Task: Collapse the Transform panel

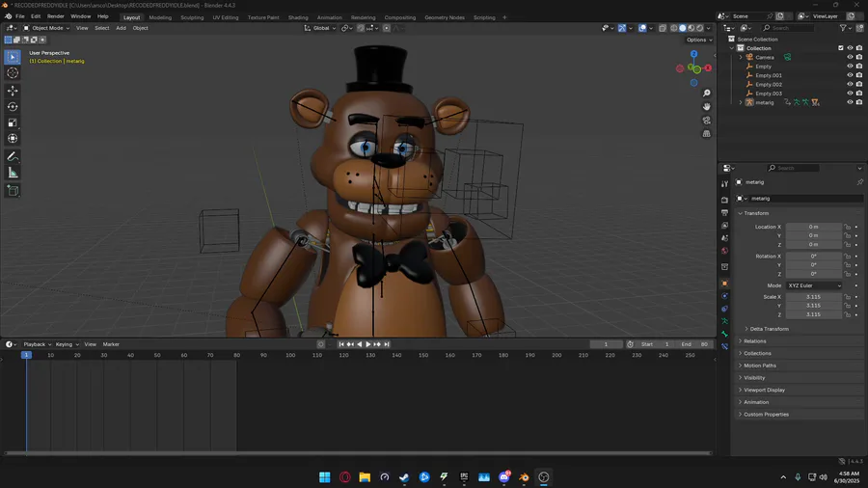Action: (755, 213)
